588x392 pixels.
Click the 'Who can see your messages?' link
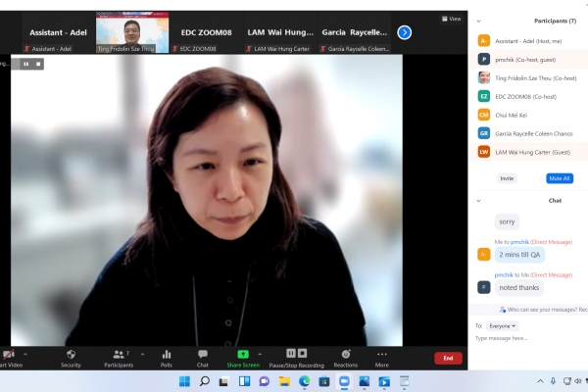click(542, 310)
